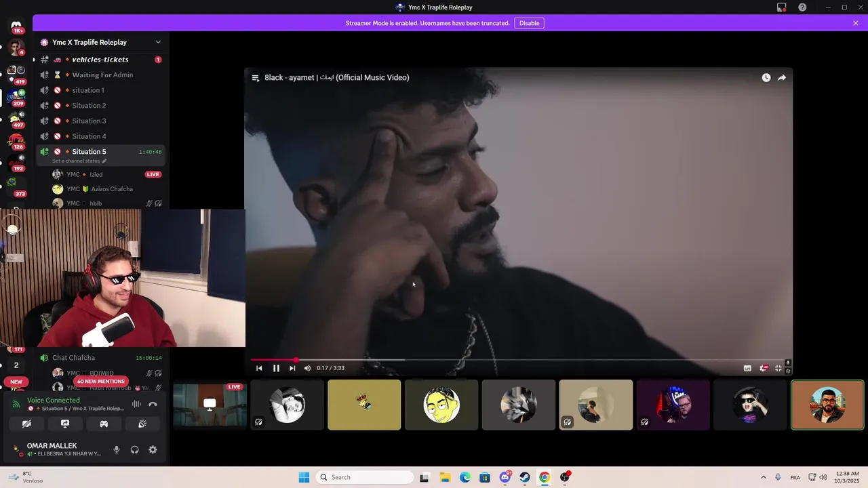Open server with 209 notification badge
Image resolution: width=868 pixels, height=488 pixels.
pyautogui.click(x=16, y=97)
